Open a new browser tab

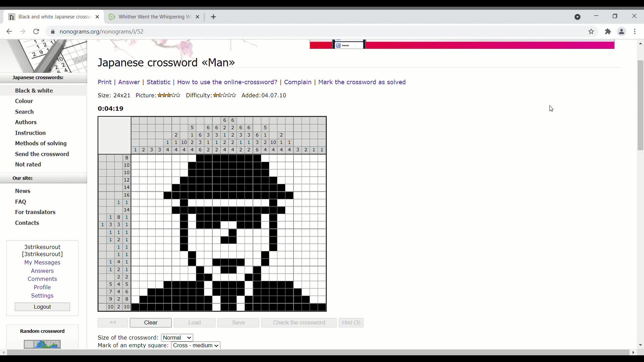pyautogui.click(x=213, y=17)
